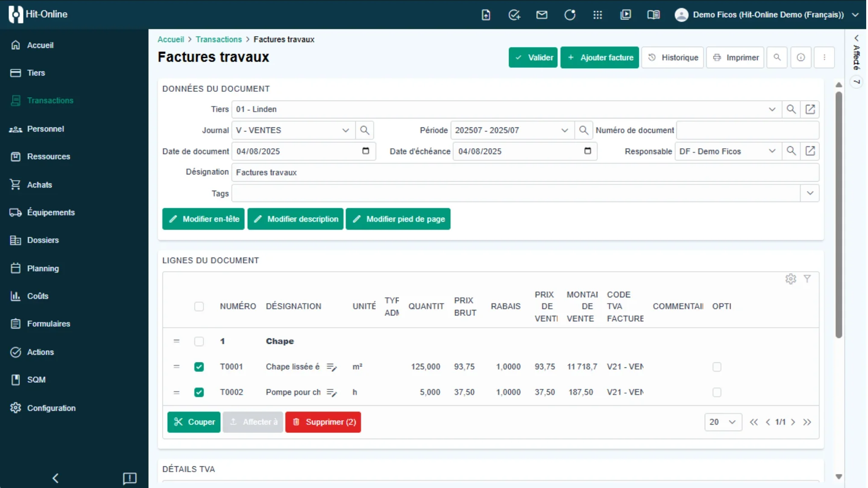Open the apps grid icon in header

(x=598, y=15)
